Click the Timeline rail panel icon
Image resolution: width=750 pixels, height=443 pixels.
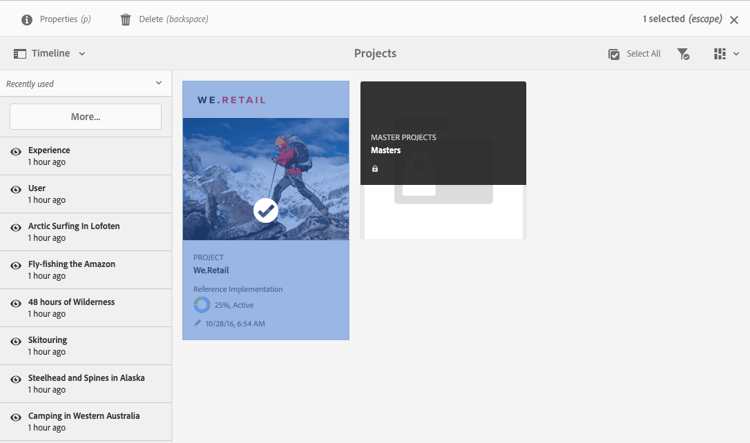coord(20,54)
